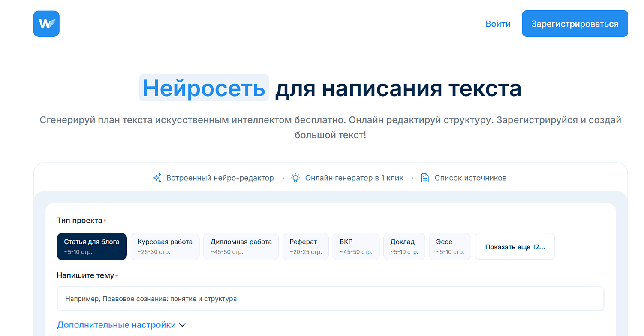Select the Статья для блога project type
The image size is (644, 336).
pos(92,246)
